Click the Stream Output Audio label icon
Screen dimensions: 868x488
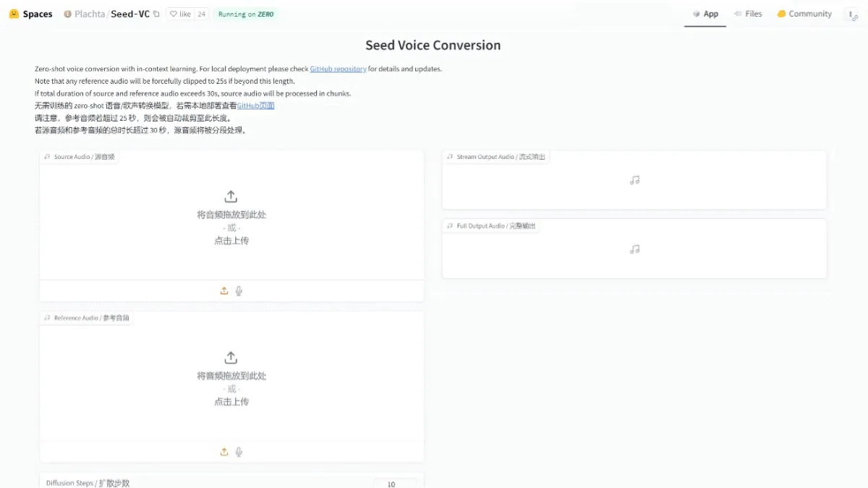tap(450, 157)
